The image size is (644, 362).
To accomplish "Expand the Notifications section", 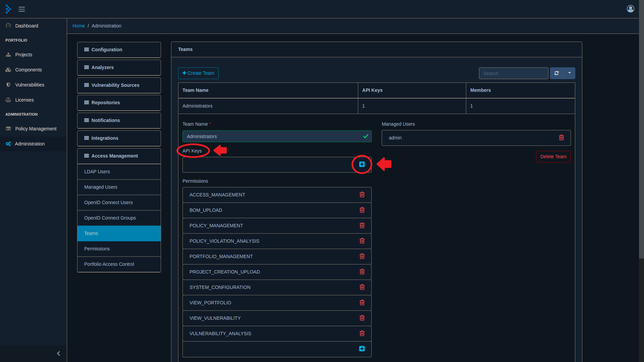I will 119,120.
